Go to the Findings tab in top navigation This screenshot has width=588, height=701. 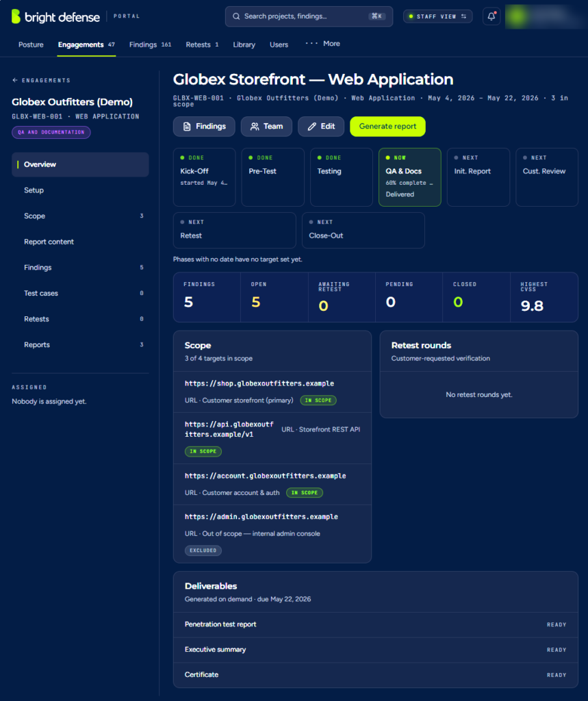coord(150,44)
